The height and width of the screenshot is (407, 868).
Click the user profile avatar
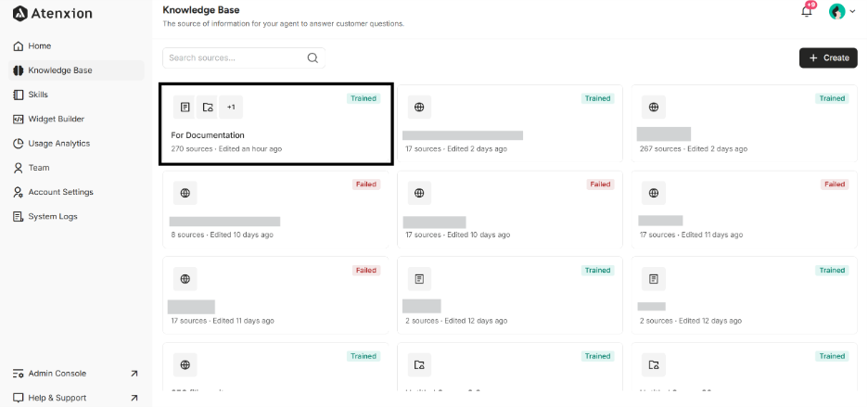click(836, 11)
